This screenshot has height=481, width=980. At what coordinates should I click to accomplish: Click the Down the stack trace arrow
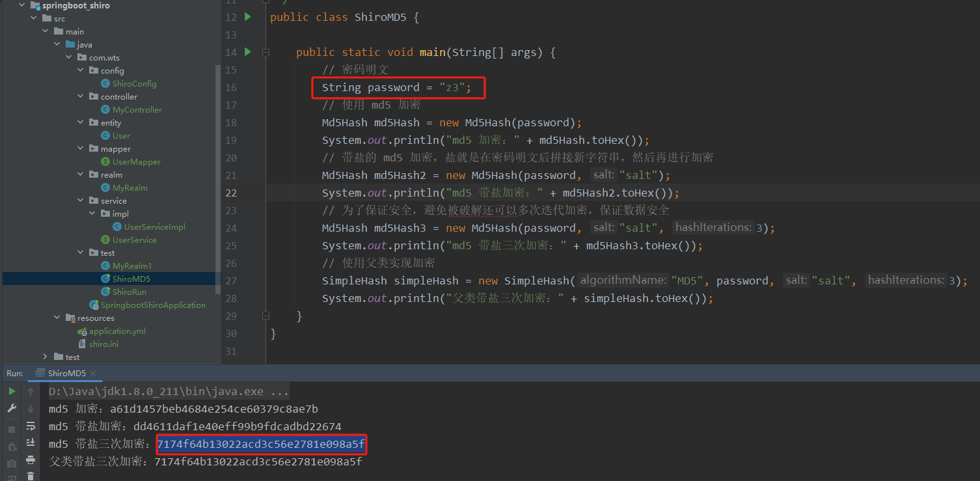tap(31, 408)
